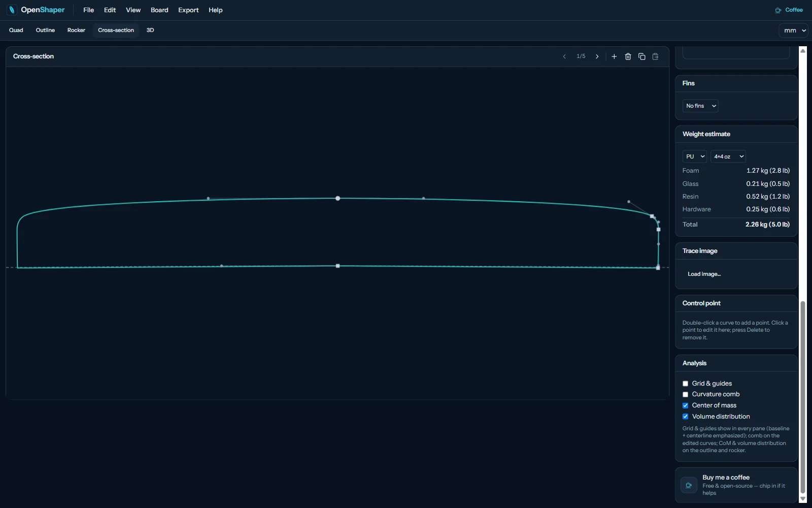Click the right panel scrollbar thumb
The height and width of the screenshot is (508, 812).
point(803,397)
